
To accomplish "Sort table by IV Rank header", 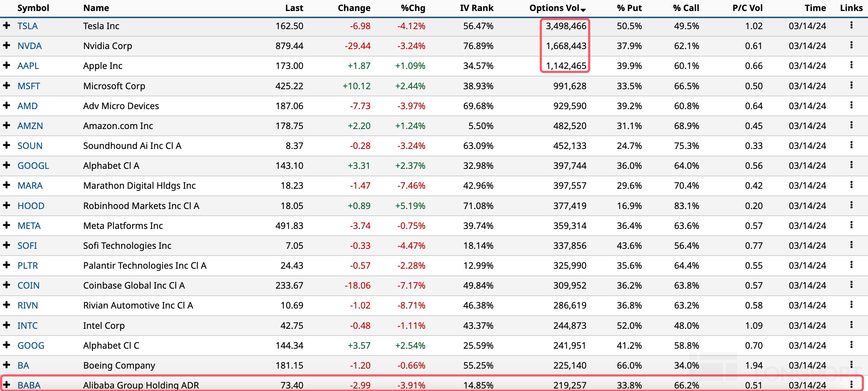I will click(x=476, y=8).
